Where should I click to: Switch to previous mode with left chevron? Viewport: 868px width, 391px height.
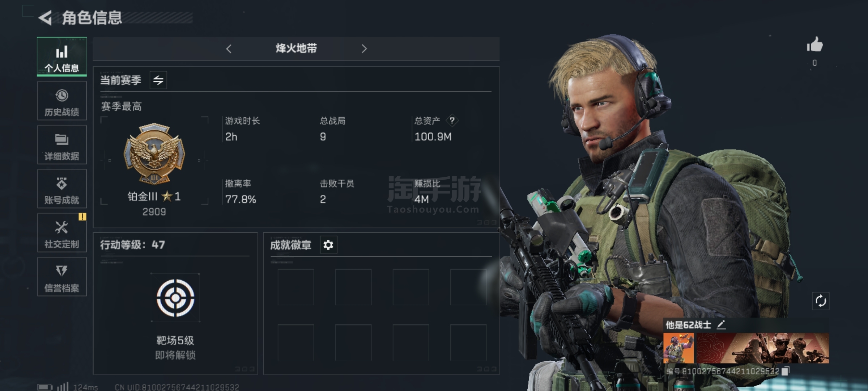click(x=229, y=49)
